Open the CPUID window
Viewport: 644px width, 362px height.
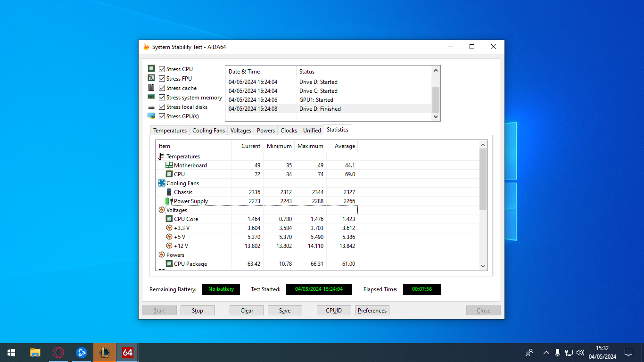click(x=334, y=310)
